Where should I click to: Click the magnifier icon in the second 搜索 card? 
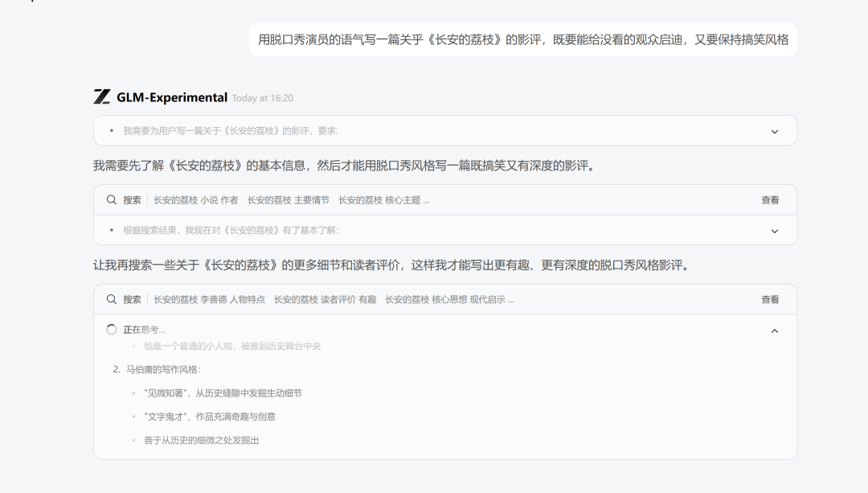point(111,298)
